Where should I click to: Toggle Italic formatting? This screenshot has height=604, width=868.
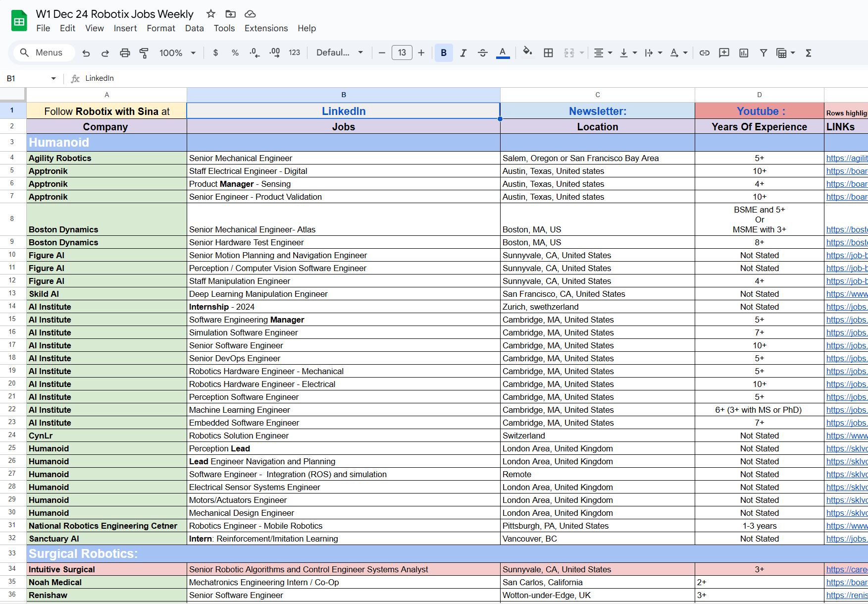pyautogui.click(x=463, y=53)
